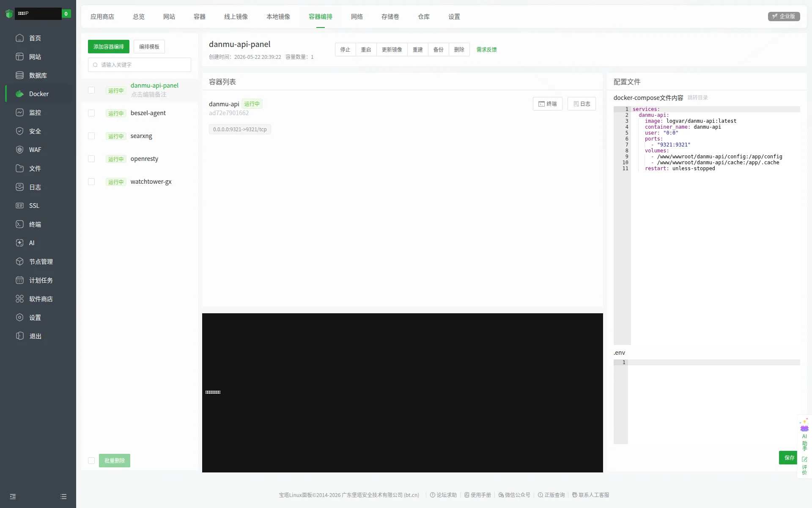Check the danmu-api-panel checkbox
Image resolution: width=812 pixels, height=508 pixels.
pyautogui.click(x=91, y=90)
